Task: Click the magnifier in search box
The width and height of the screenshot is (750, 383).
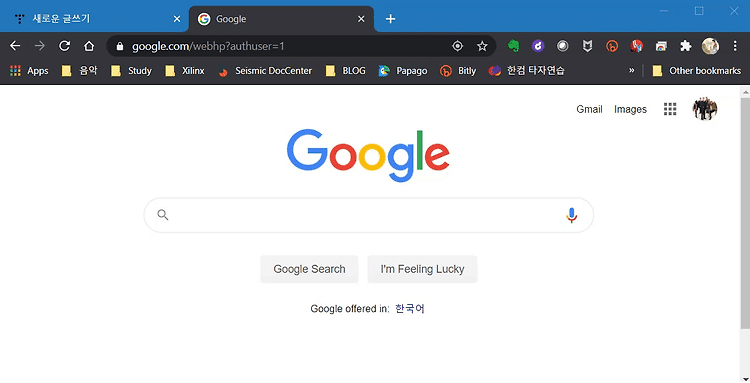Action: [x=163, y=215]
